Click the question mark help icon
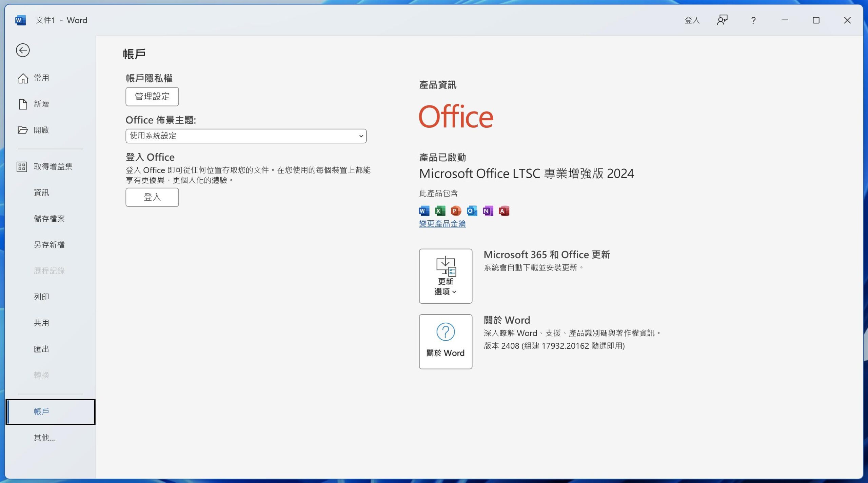The image size is (868, 483). point(753,20)
